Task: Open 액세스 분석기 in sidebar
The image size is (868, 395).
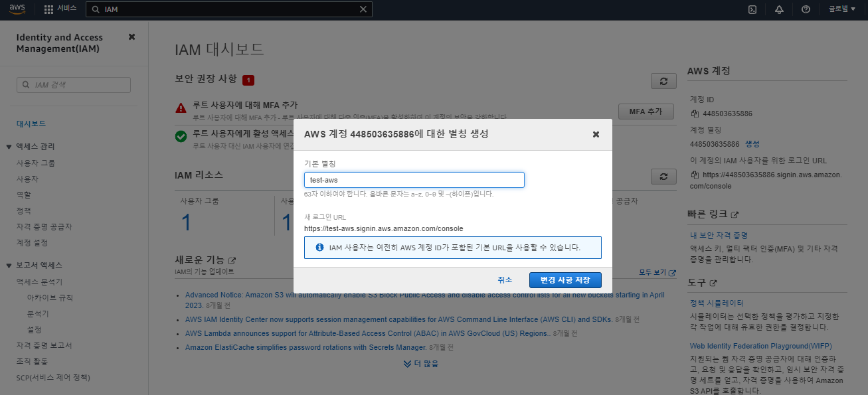Action: (x=39, y=281)
